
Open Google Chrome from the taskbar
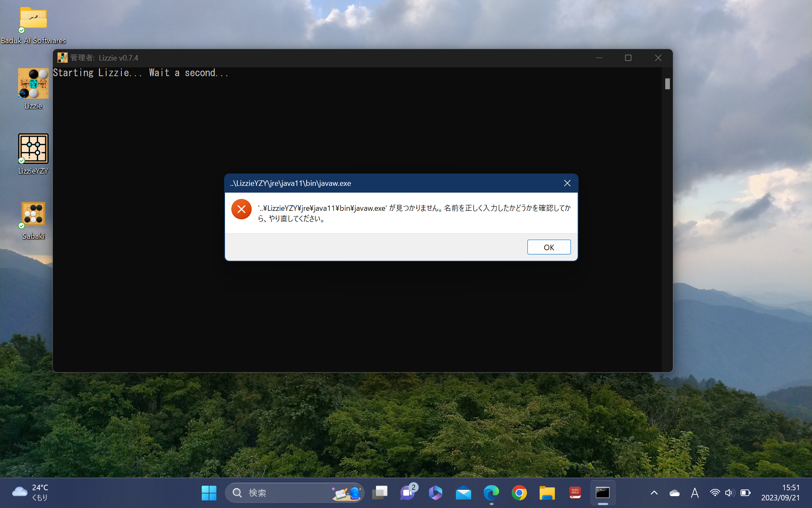click(519, 493)
